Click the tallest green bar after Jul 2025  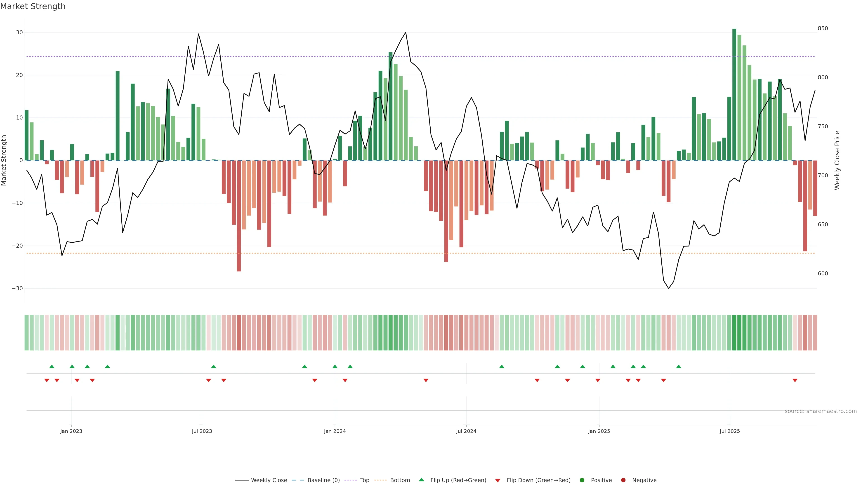click(x=734, y=94)
